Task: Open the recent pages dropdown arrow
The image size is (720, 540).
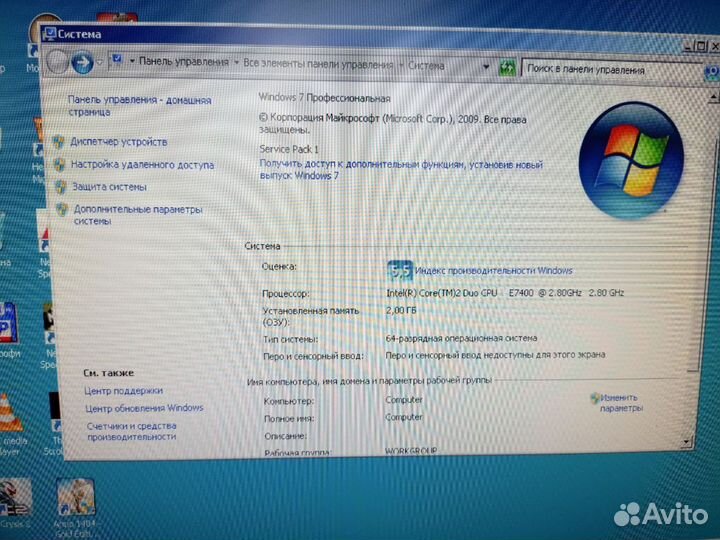Action: point(100,62)
